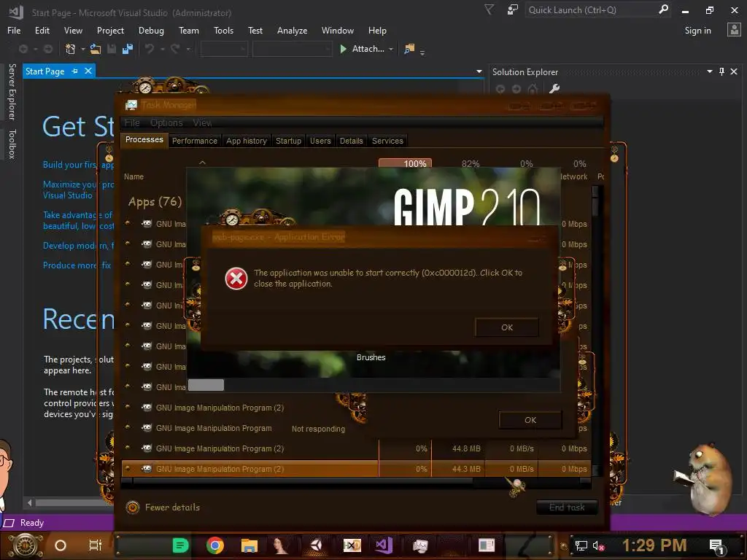Open dropdown arrow next to Attach button

click(391, 49)
